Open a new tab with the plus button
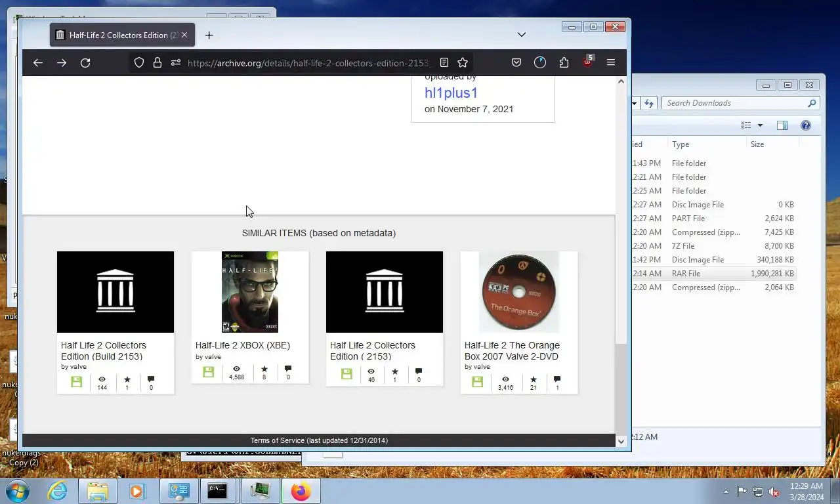 click(x=209, y=35)
